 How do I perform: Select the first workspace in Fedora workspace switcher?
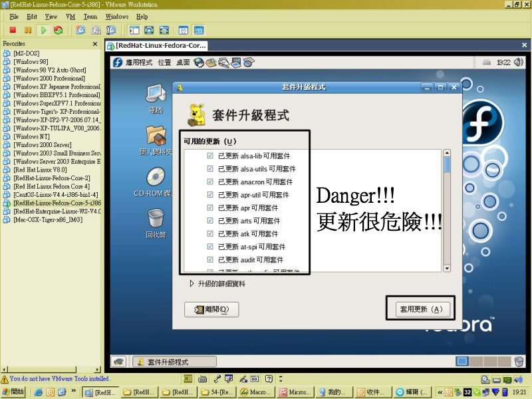462,361
